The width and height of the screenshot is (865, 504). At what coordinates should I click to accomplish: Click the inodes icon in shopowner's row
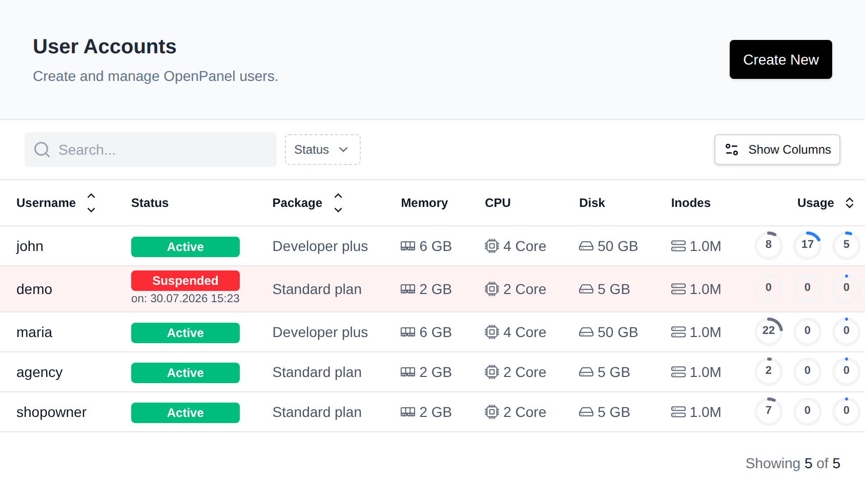coord(678,412)
